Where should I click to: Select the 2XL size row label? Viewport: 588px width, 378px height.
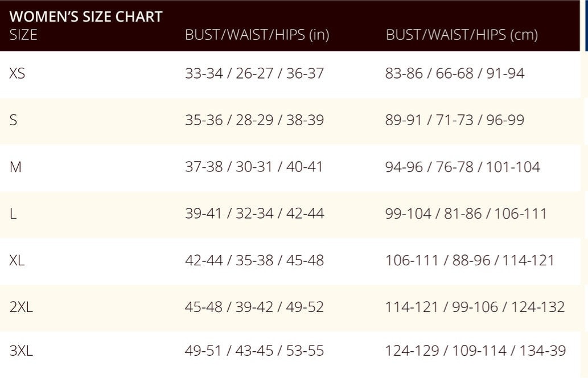(x=21, y=307)
